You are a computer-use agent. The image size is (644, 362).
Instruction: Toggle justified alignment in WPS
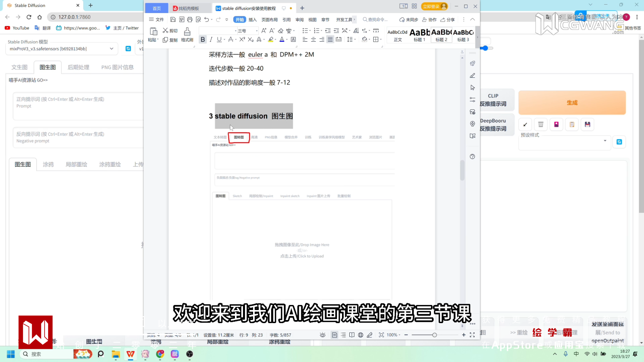[330, 39]
